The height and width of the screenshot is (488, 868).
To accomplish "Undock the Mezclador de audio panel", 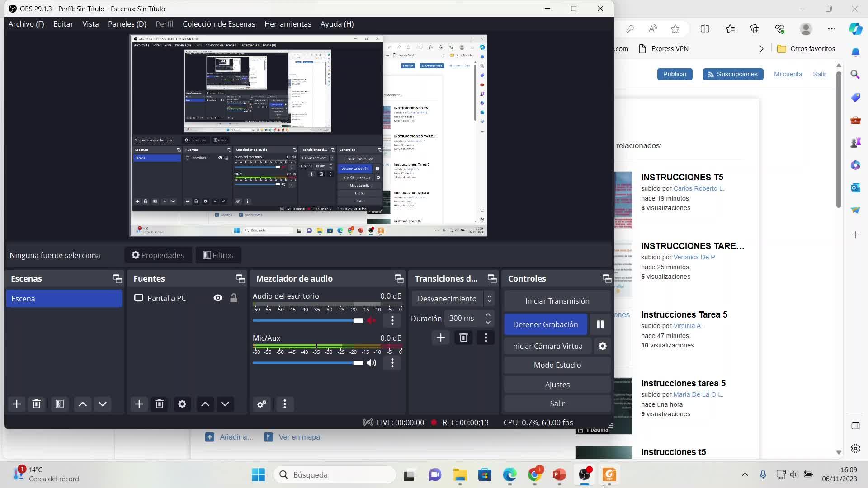I will pyautogui.click(x=398, y=279).
